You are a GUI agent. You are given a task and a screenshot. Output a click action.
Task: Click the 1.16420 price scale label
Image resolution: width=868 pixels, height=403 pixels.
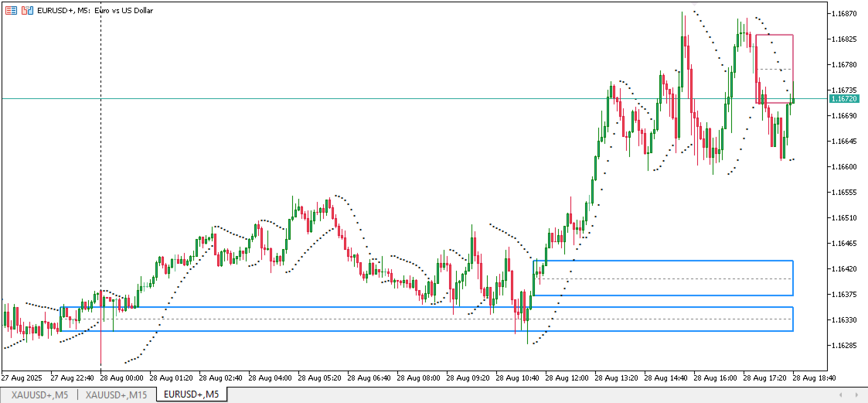pos(844,269)
